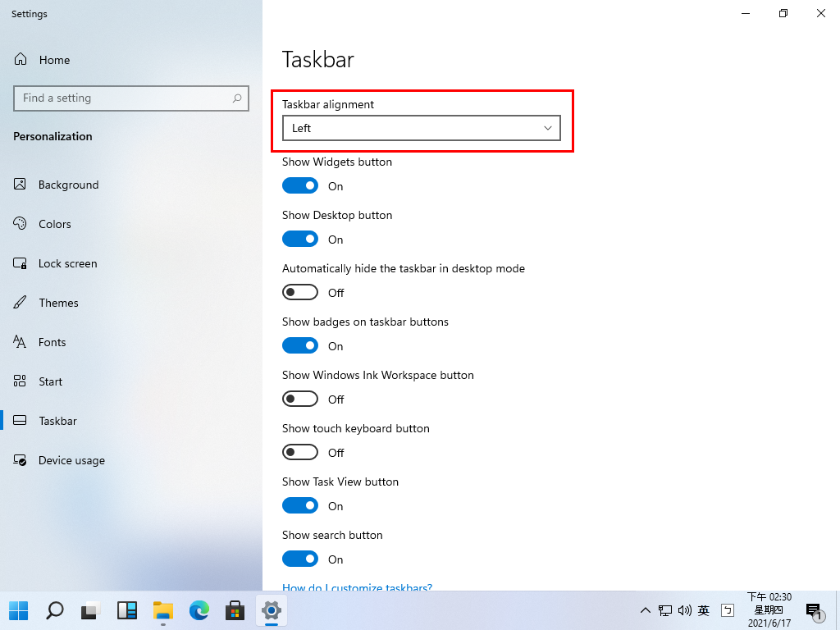Launch Microsoft Edge from taskbar
Viewport: 840px width, 630px height.
[199, 610]
